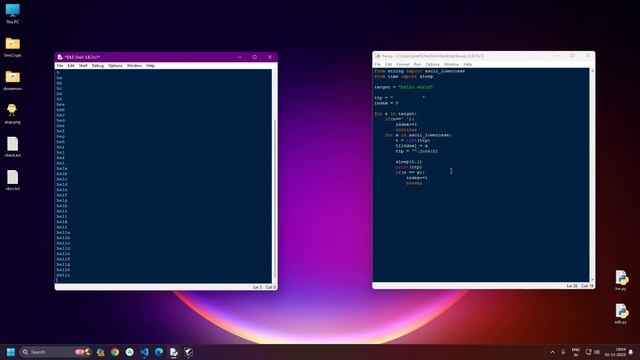This screenshot has width=640, height=360.
Task: Maximize the editor window
Action: click(572, 56)
